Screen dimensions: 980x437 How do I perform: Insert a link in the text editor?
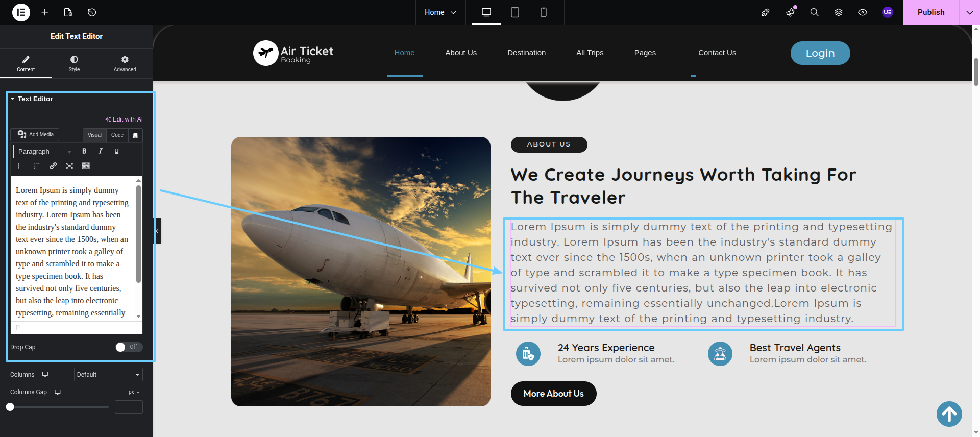coord(53,166)
